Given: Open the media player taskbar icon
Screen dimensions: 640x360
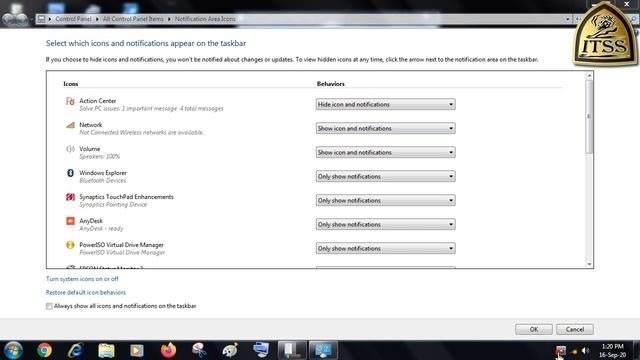Looking at the screenshot, I should click(x=137, y=350).
